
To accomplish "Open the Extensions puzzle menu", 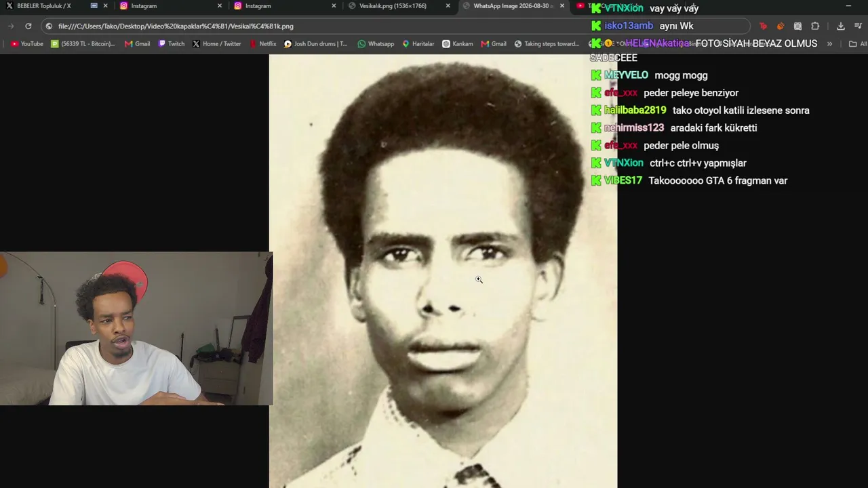I will point(815,26).
